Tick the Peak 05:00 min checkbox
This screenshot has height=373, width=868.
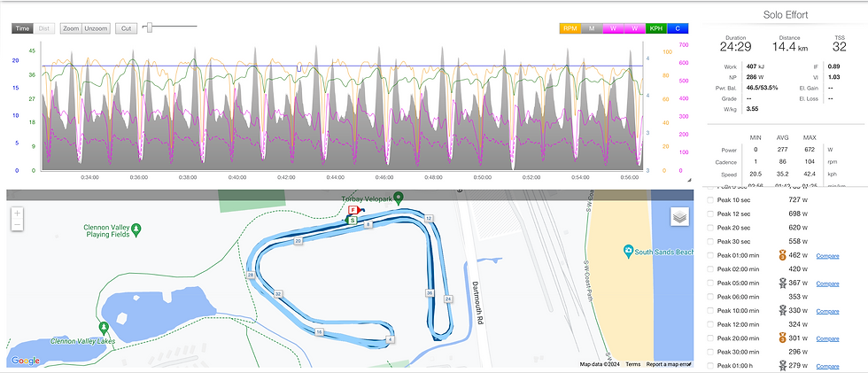click(x=711, y=284)
